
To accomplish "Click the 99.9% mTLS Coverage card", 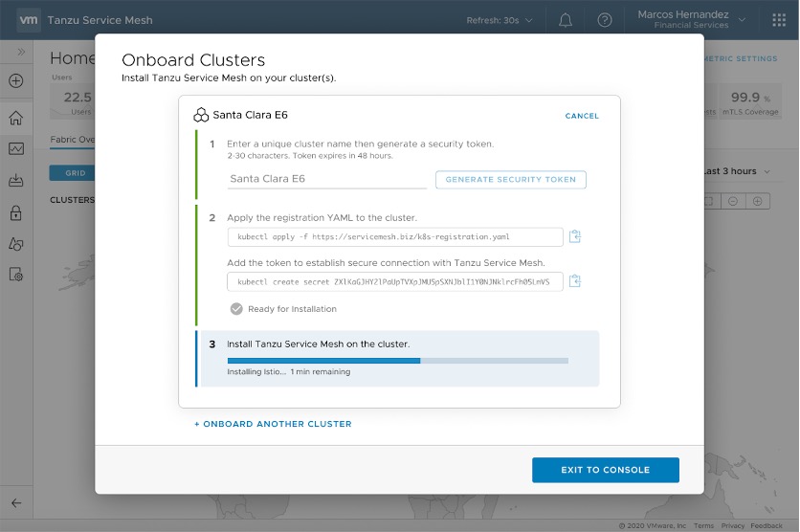I will [x=750, y=101].
